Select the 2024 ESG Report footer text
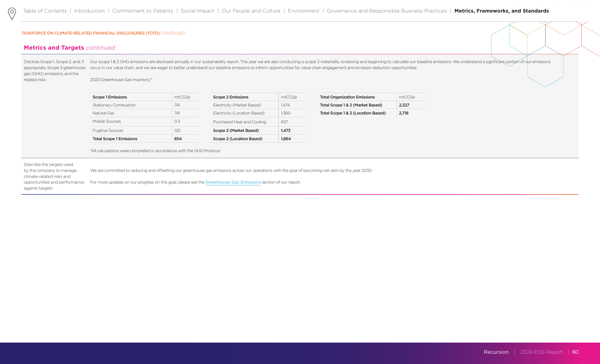This screenshot has width=600, height=364. (541, 352)
